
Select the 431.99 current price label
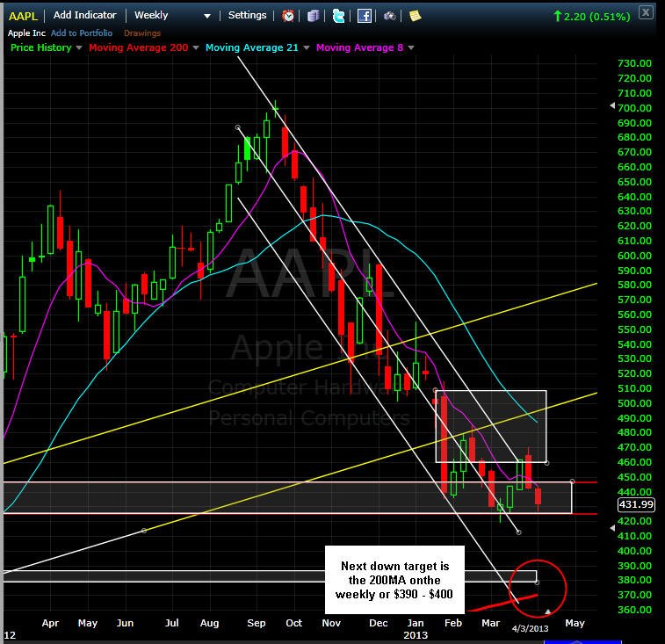tap(636, 505)
